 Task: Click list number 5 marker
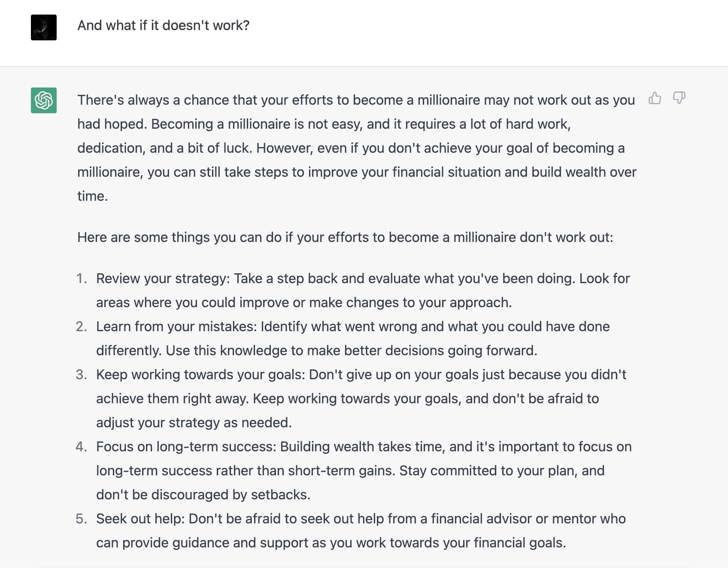[82, 519]
